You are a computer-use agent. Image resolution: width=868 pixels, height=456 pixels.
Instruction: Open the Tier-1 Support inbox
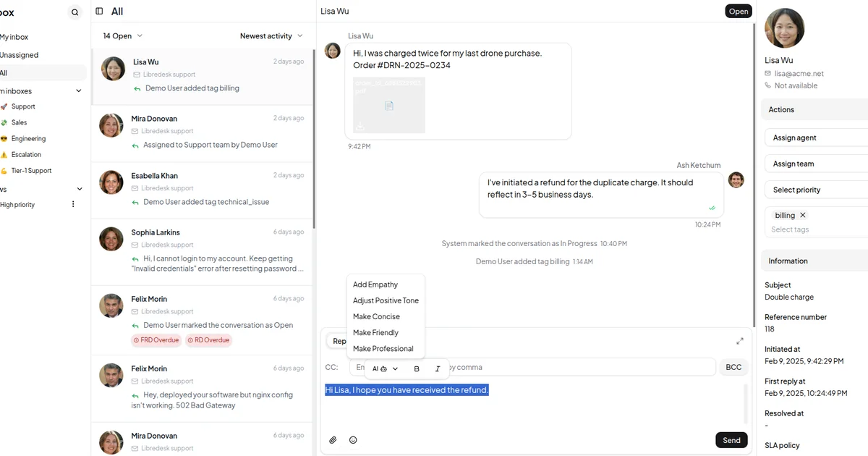31,170
